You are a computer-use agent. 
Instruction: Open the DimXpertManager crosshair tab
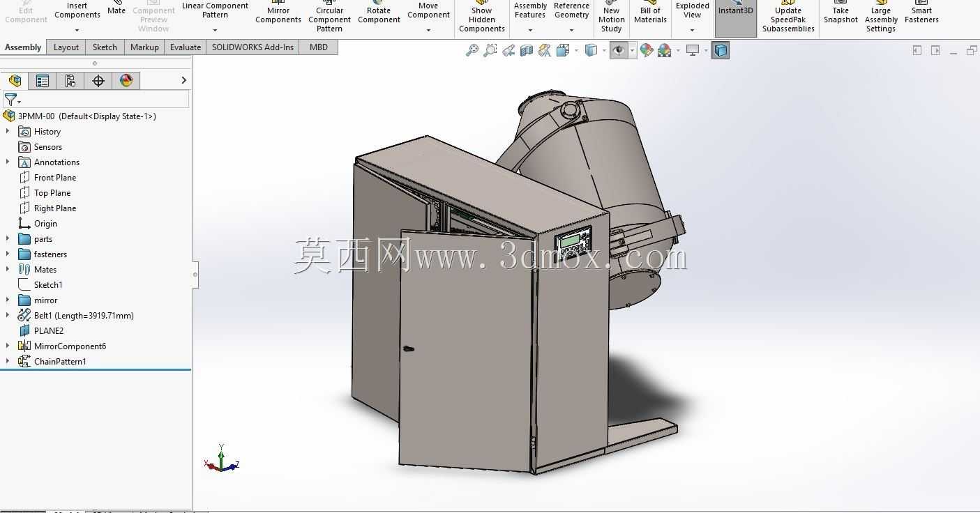click(98, 81)
